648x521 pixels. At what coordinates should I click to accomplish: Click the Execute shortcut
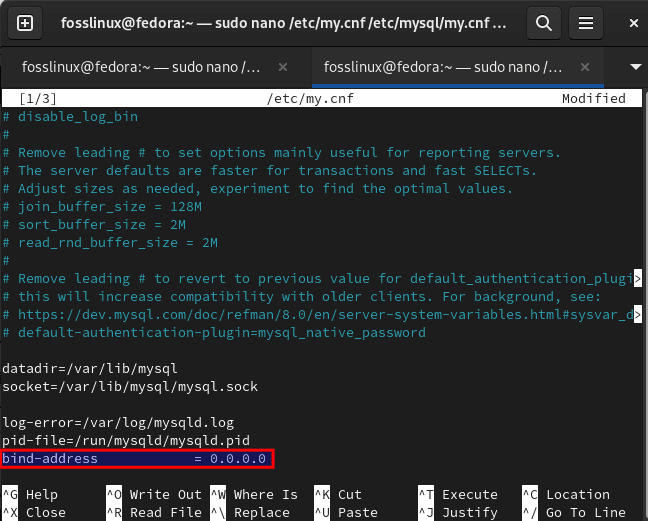pos(458,495)
